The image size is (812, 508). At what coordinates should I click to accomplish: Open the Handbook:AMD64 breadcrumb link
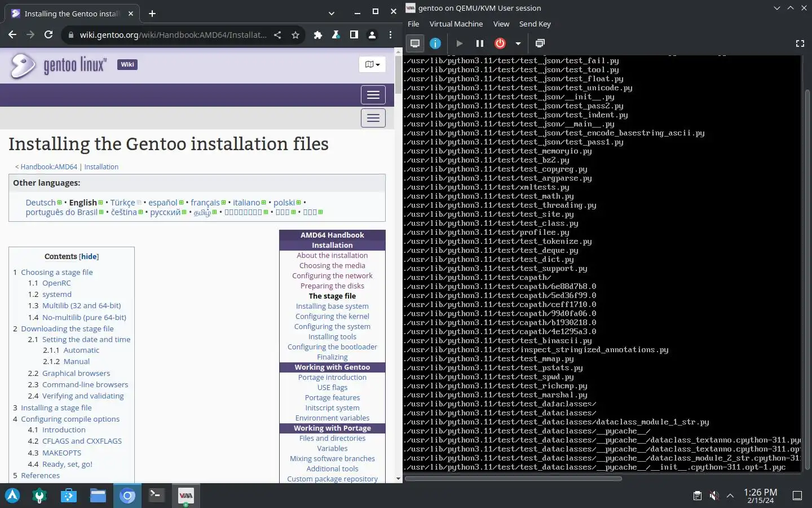click(49, 167)
